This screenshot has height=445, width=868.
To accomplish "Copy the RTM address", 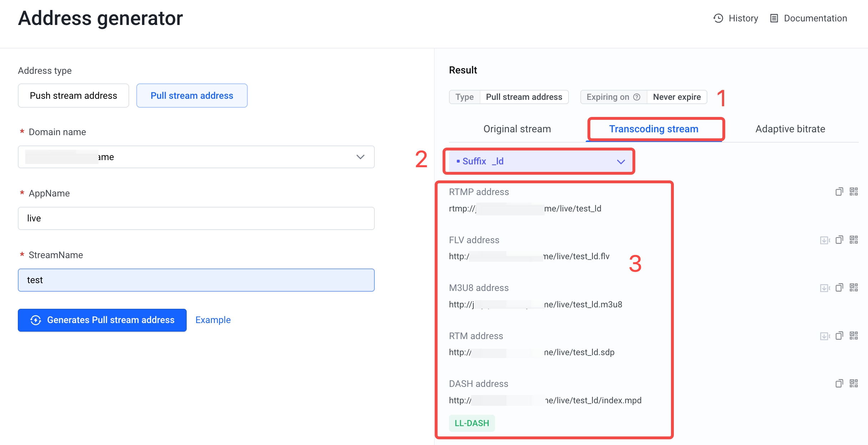I will pyautogui.click(x=839, y=336).
